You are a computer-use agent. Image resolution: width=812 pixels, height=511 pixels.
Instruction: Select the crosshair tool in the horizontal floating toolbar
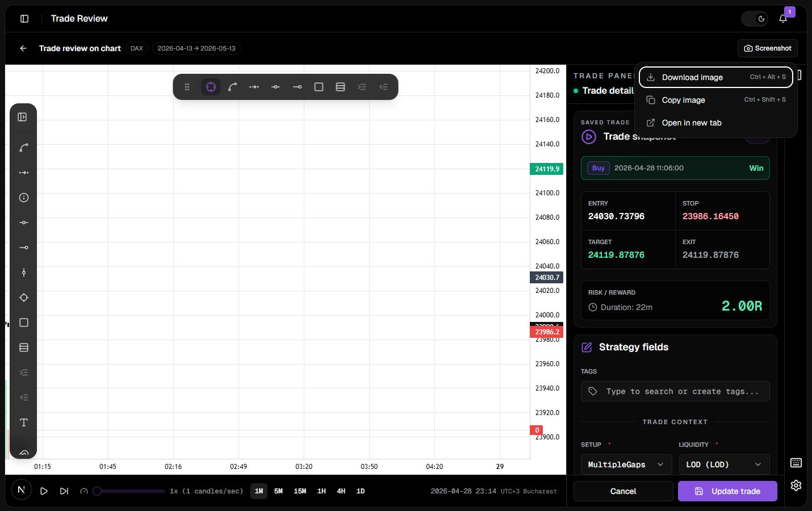(211, 87)
